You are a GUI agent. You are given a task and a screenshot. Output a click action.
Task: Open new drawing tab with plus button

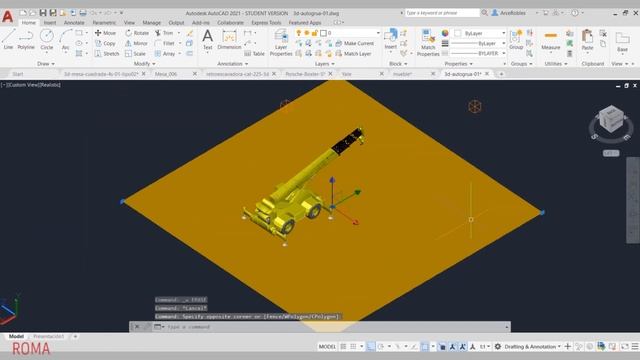click(501, 74)
